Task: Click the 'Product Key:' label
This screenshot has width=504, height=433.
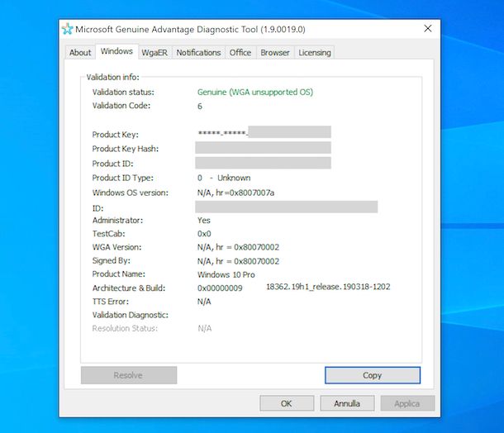Action: pyautogui.click(x=115, y=135)
